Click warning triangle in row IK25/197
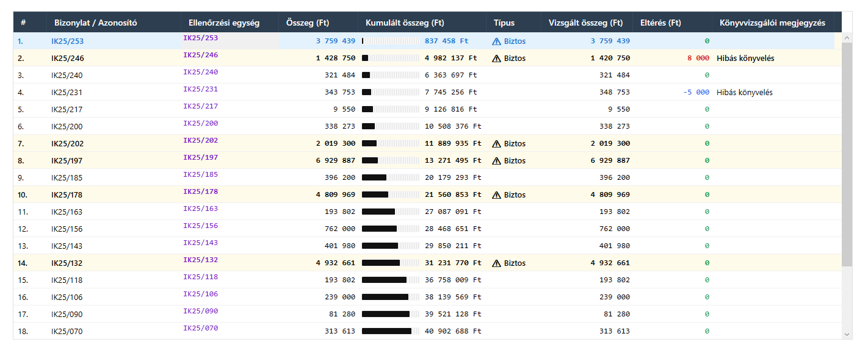868x353 pixels. coord(496,161)
